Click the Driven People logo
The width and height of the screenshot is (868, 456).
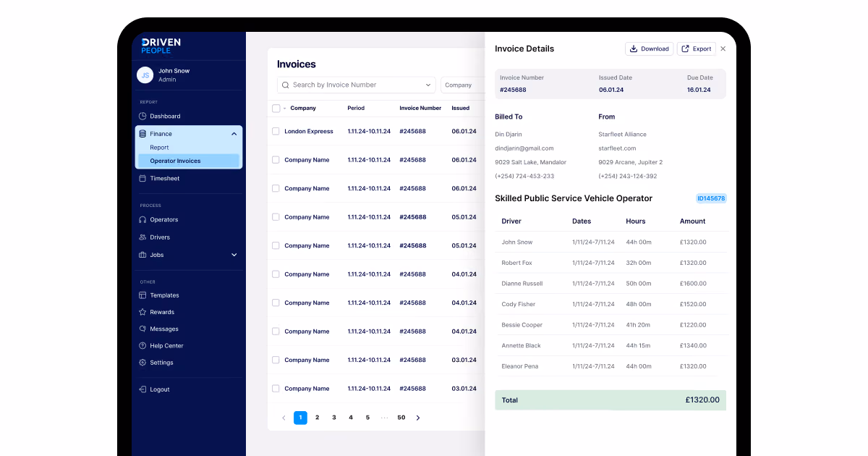(161, 46)
